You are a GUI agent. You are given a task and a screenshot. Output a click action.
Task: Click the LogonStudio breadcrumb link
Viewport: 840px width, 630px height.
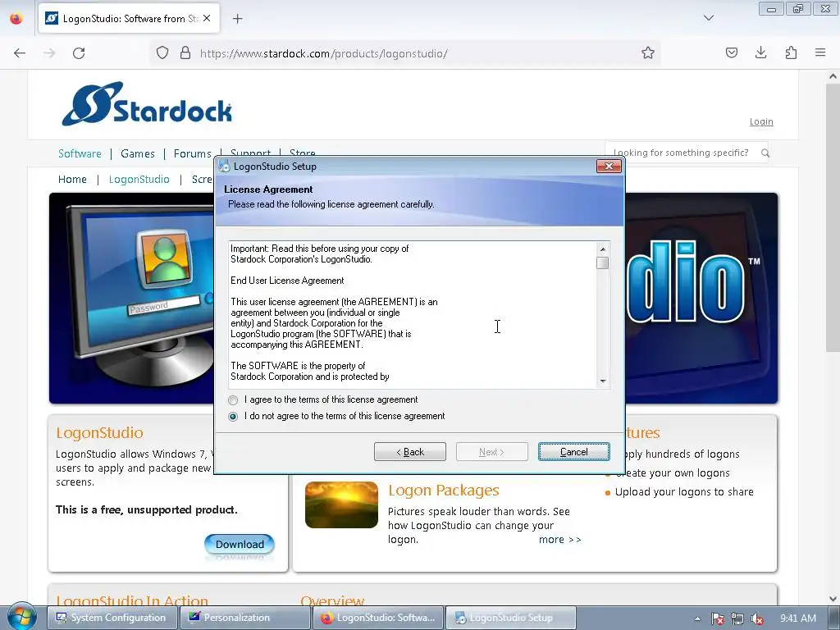click(139, 180)
